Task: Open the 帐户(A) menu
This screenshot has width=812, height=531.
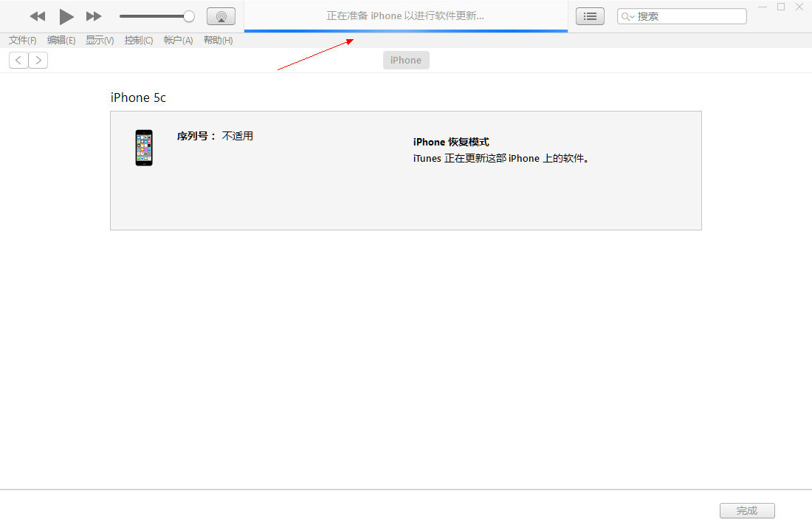Action: (178, 41)
